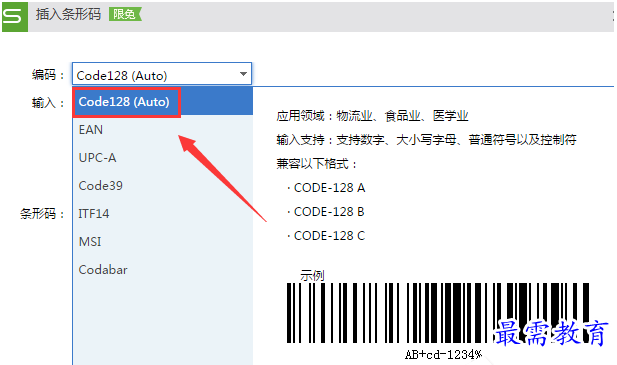Choose UPC-A encoding option
The height and width of the screenshot is (365, 617).
click(163, 157)
